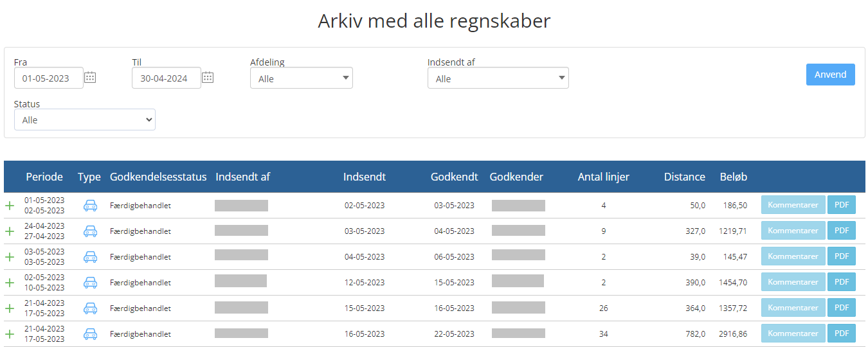This screenshot has height=347, width=868.
Task: Open the Til date calendar picker icon
Action: tap(208, 78)
